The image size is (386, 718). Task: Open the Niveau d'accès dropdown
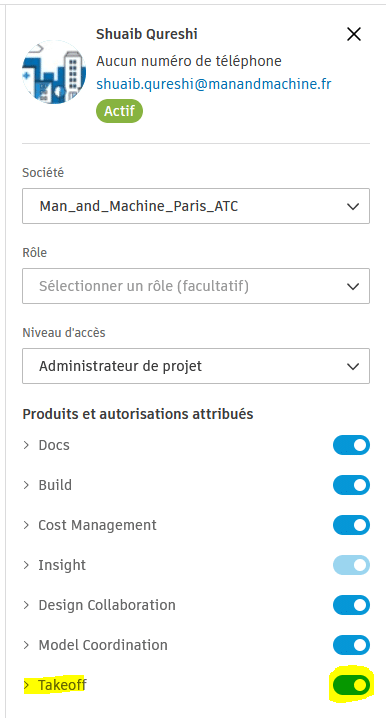[196, 366]
